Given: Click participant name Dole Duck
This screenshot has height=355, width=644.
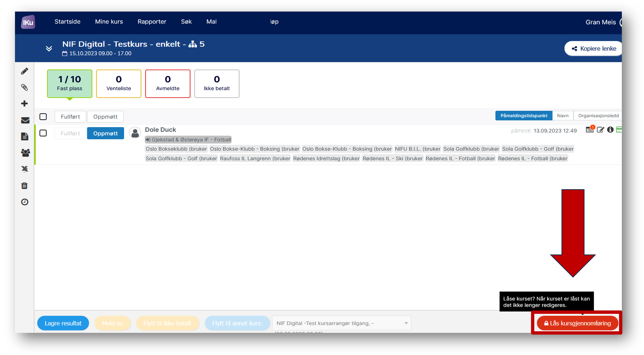Looking at the screenshot, I should (x=161, y=130).
